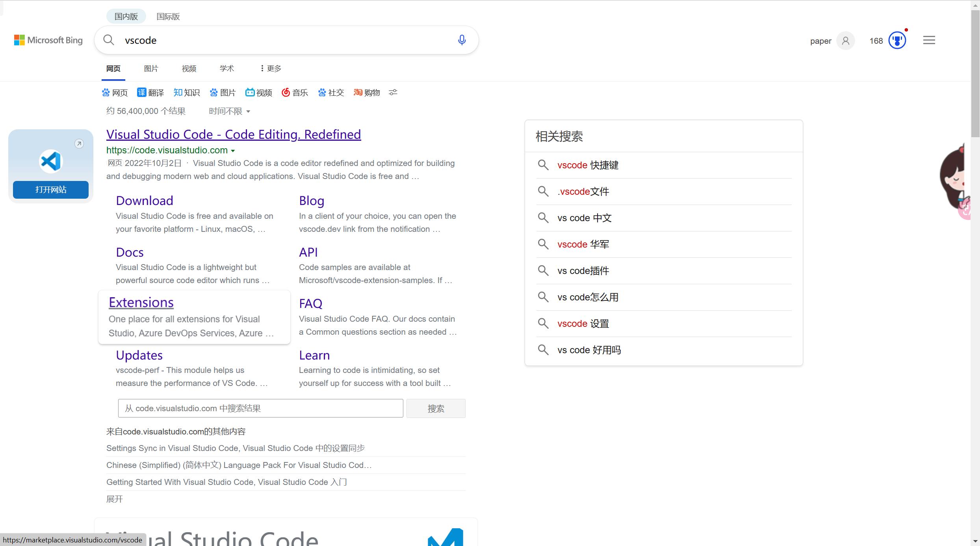Click the user profile avatar icon

845,41
